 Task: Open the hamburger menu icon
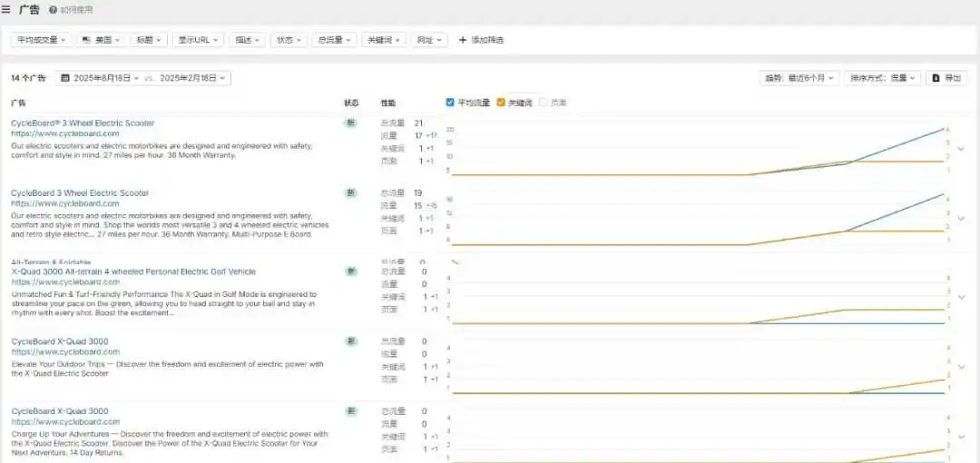pos(5,10)
